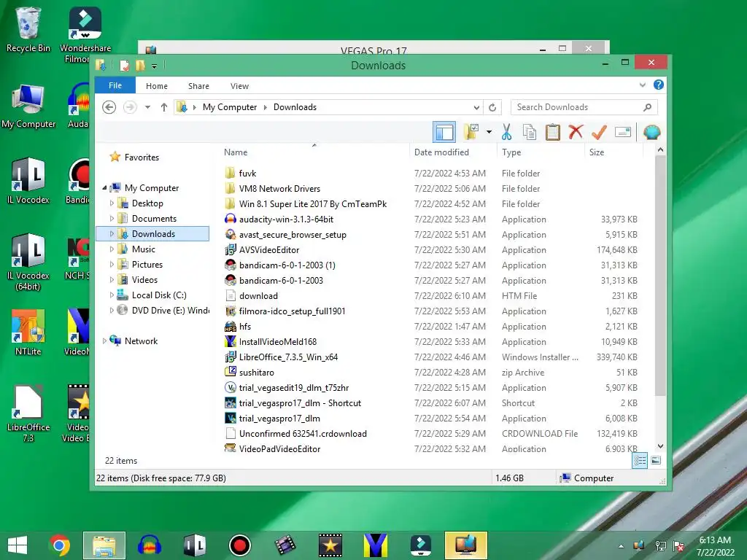Viewport: 747px width, 560px height.
Task: Click the Paste clipboard toolbar icon
Action: (x=553, y=132)
